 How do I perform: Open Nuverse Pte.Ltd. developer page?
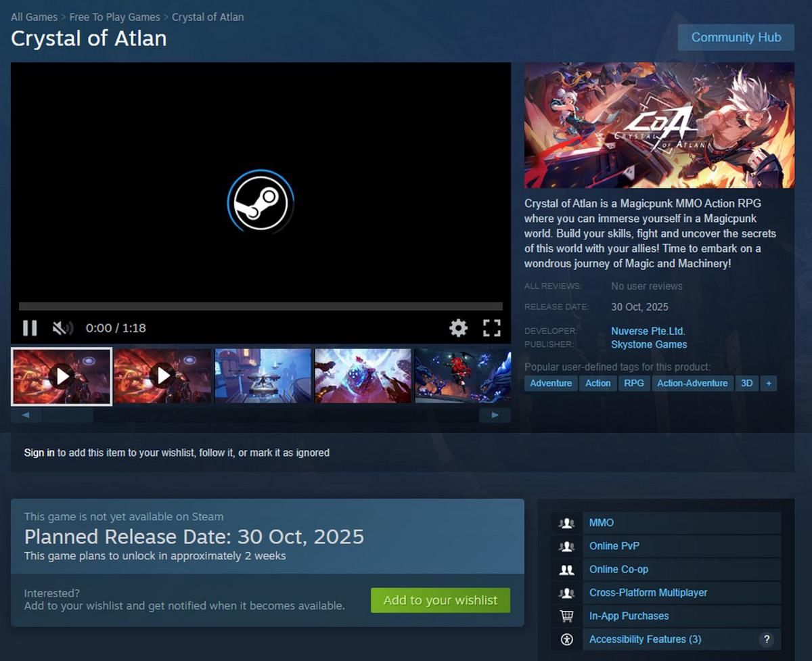coord(648,331)
